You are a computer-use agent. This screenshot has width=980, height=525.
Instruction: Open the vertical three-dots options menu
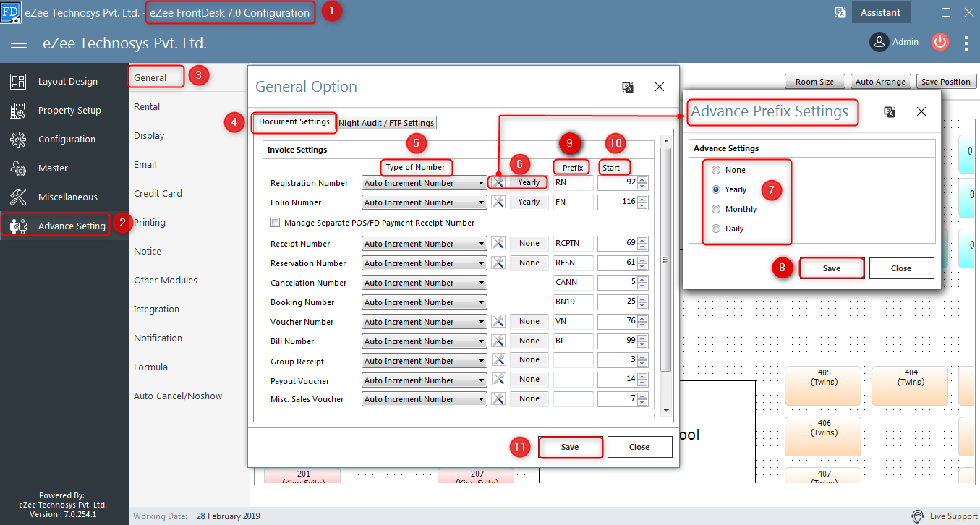pyautogui.click(x=966, y=43)
